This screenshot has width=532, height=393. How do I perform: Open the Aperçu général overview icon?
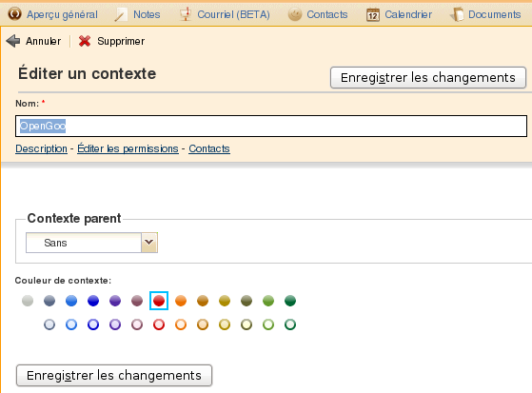pos(14,14)
